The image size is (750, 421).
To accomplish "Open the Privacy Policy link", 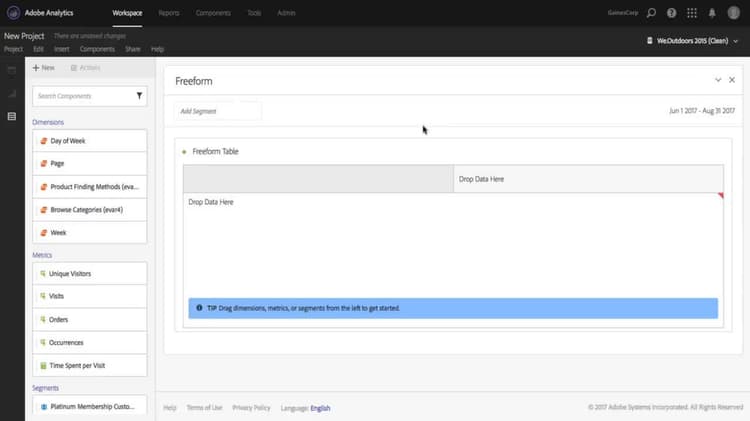I will [251, 408].
